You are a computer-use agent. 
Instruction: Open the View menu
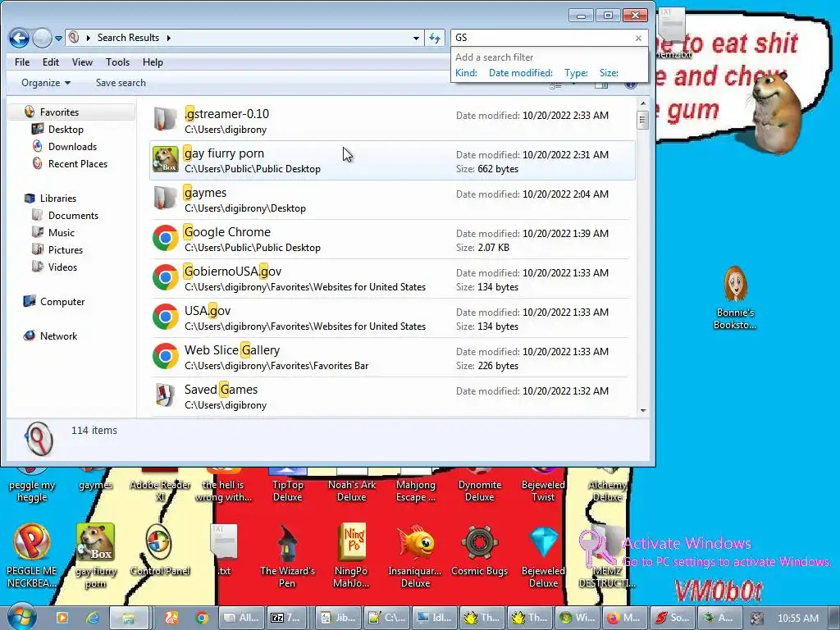coord(82,62)
